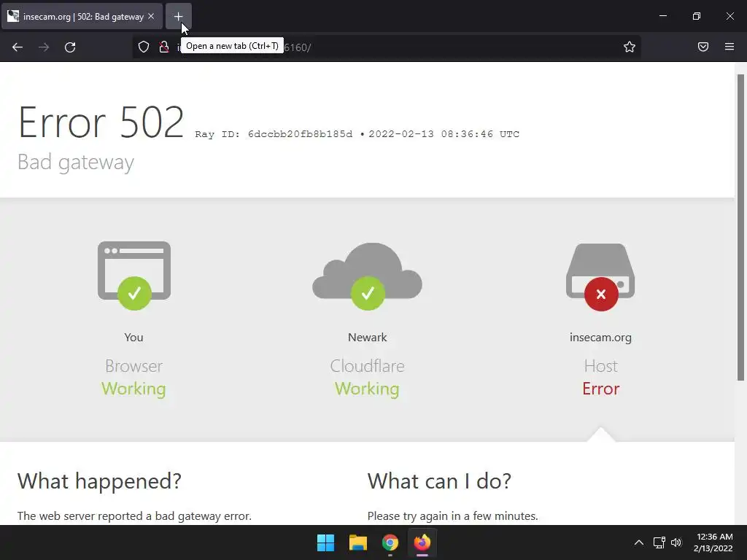Screen dimensions: 747x560
Task: Open network status tray icon
Action: tap(659, 542)
